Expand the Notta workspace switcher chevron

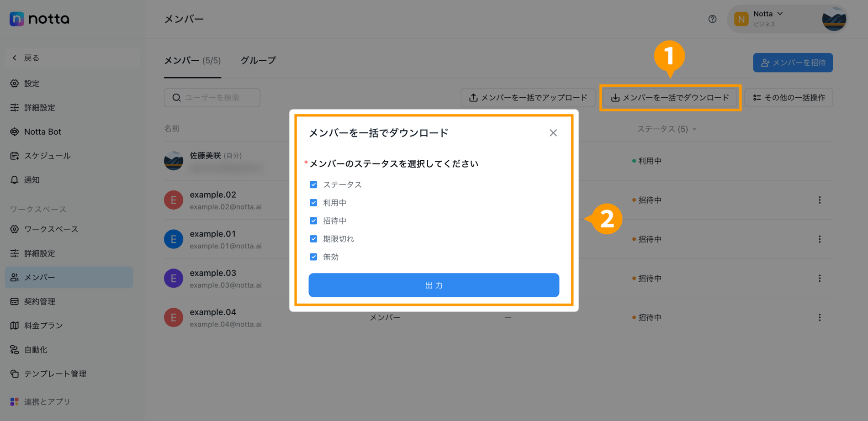780,14
